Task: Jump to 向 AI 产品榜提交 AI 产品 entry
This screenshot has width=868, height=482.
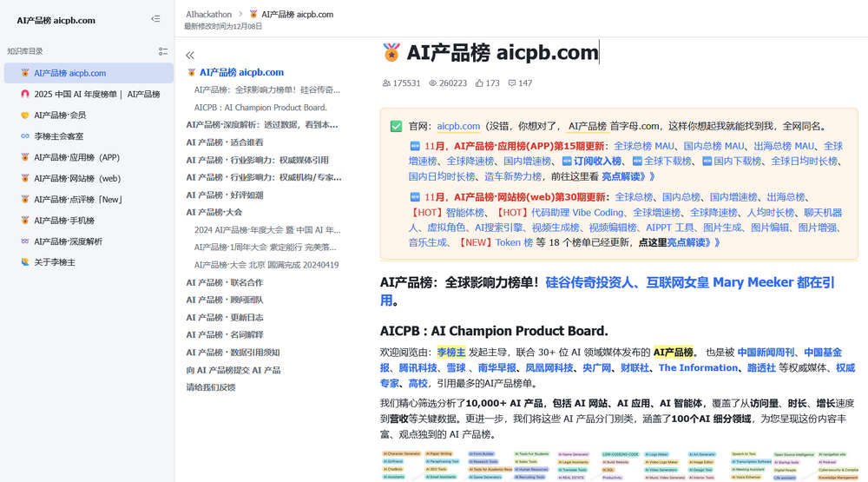Action: [x=233, y=370]
